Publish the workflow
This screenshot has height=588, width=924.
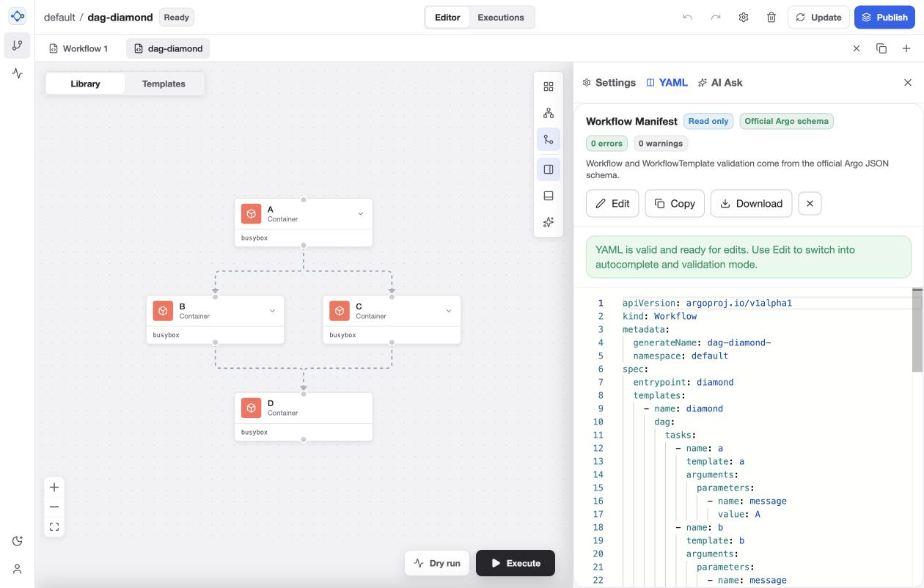(x=884, y=17)
